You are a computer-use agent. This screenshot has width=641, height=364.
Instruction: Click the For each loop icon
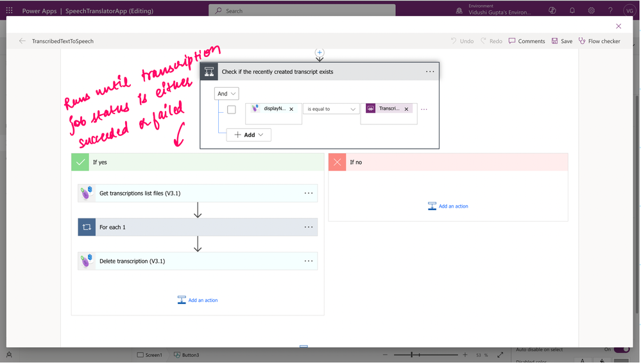point(87,227)
